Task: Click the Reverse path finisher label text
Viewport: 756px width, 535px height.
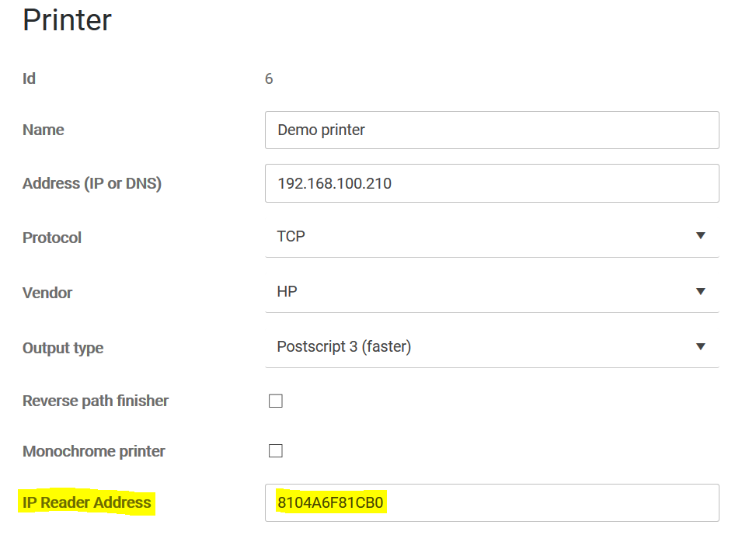Action: 96,401
